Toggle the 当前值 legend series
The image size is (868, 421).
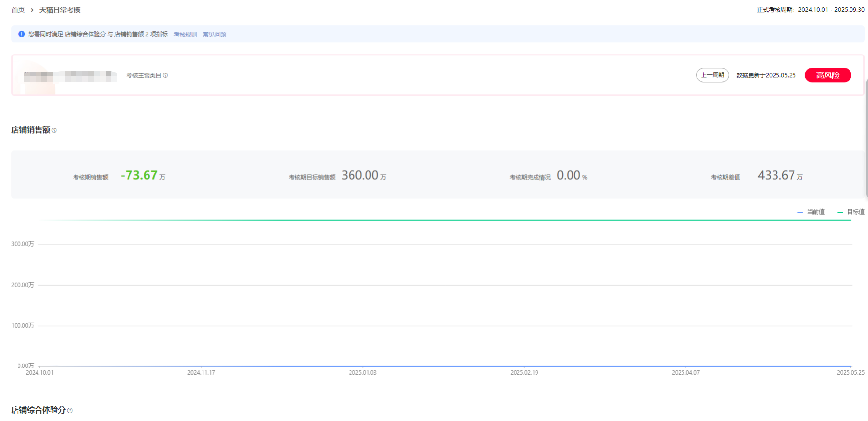(811, 212)
